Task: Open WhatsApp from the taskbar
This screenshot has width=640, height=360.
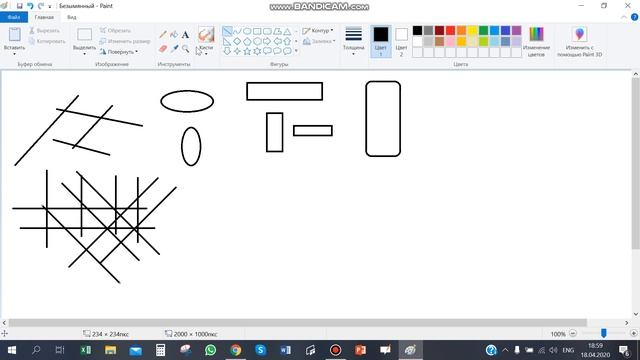Action: [211, 350]
